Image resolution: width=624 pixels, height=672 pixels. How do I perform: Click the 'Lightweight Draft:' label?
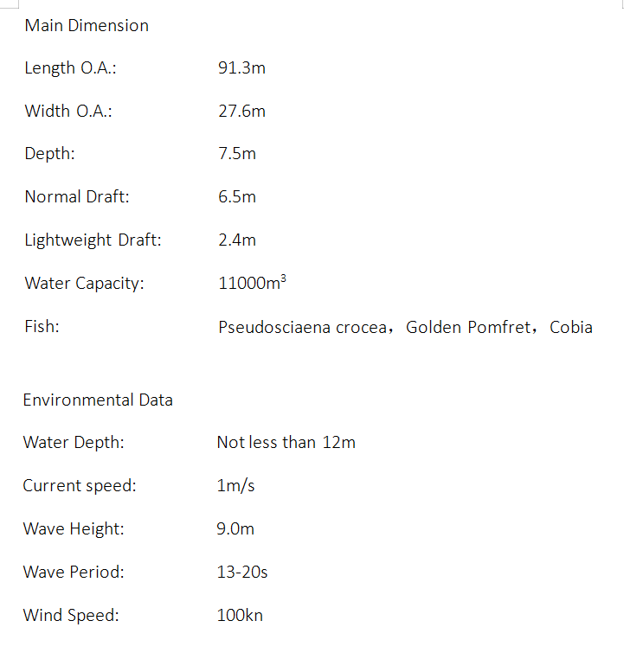pos(93,240)
